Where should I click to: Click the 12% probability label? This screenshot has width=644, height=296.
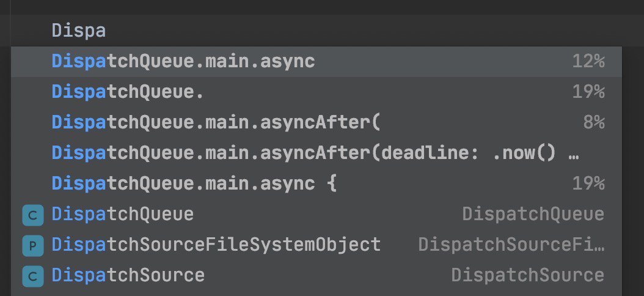(588, 61)
